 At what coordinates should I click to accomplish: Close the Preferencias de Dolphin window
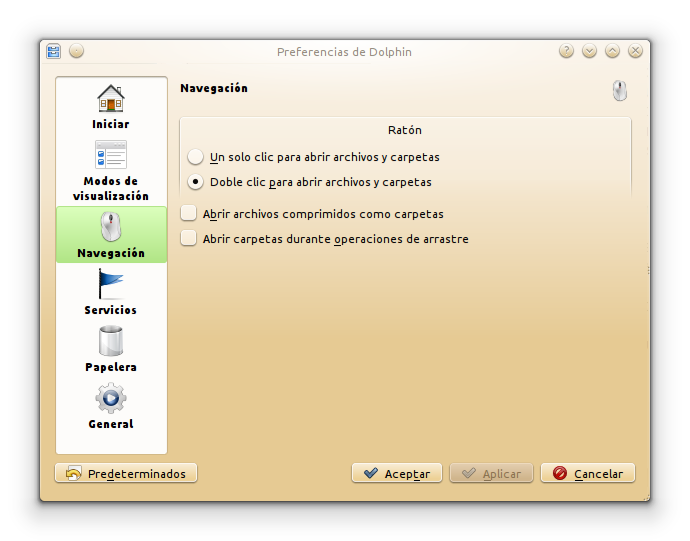pos(635,51)
